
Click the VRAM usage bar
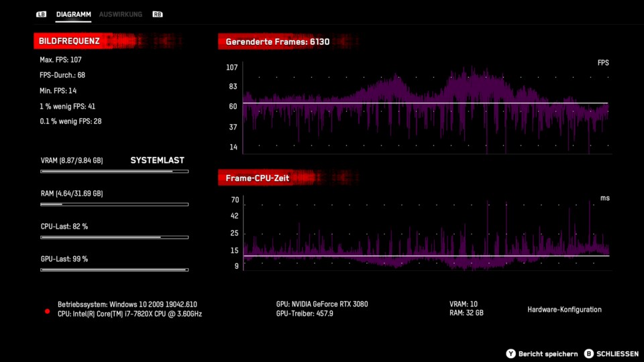(x=114, y=172)
